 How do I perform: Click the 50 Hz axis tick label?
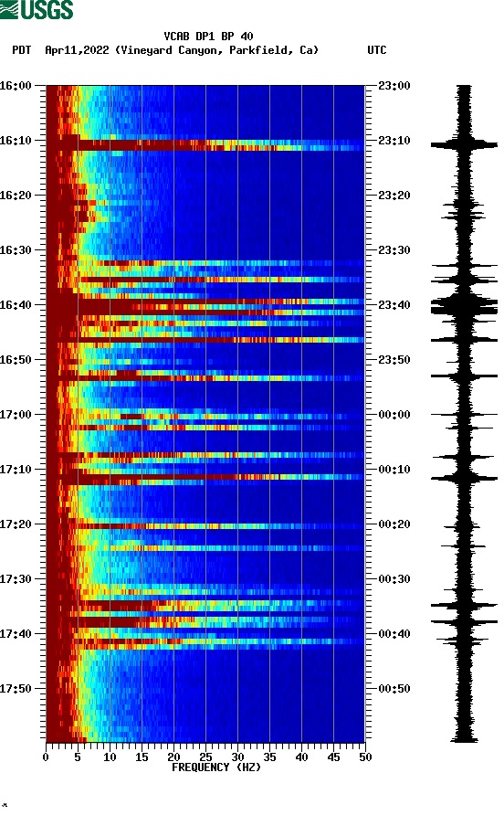(x=365, y=757)
